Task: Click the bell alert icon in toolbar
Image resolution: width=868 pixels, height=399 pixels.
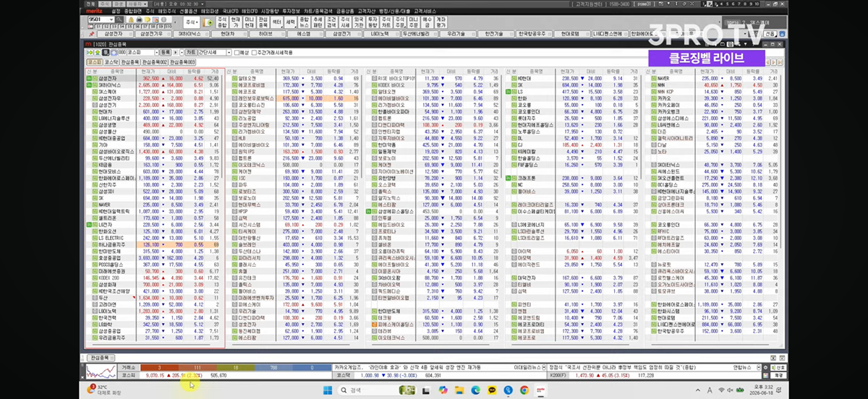Action: pyautogui.click(x=131, y=19)
